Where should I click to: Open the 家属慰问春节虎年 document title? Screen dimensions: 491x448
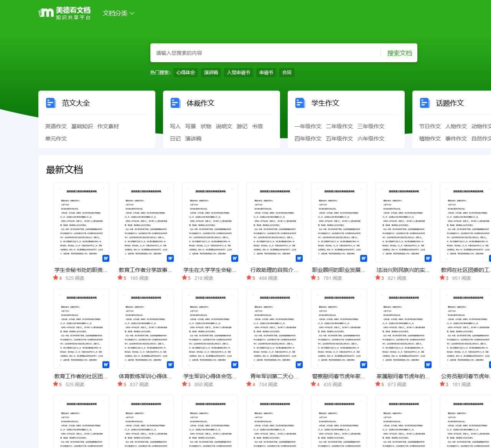[403, 376]
